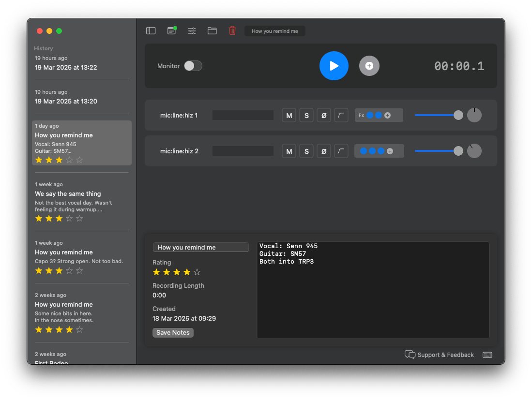Mute mic:line:hiz 1 channel
Image resolution: width=532 pixels, height=400 pixels.
[x=289, y=115]
